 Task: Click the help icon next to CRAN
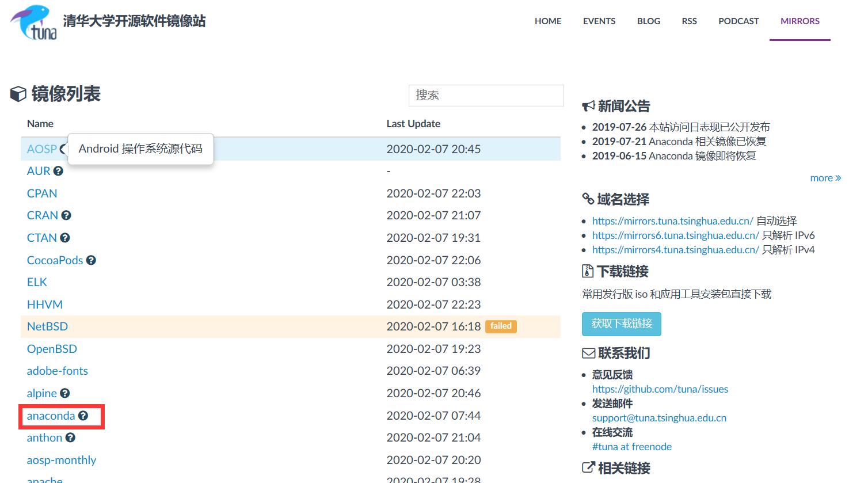(66, 215)
